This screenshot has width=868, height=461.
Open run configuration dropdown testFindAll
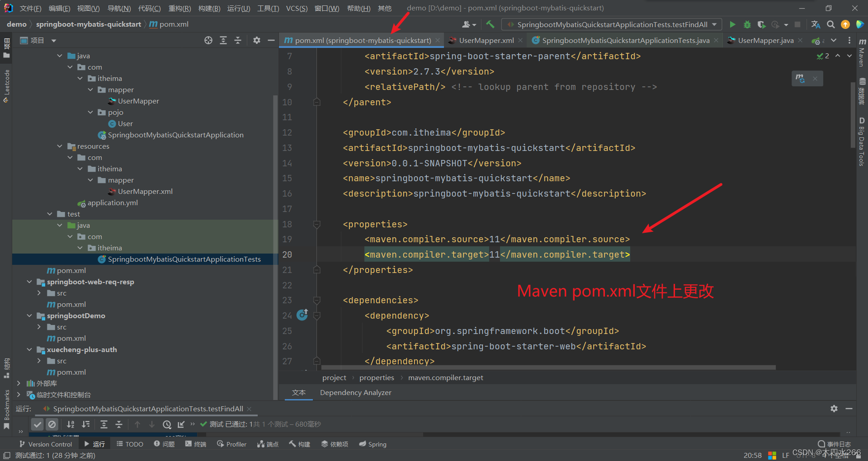(x=612, y=24)
